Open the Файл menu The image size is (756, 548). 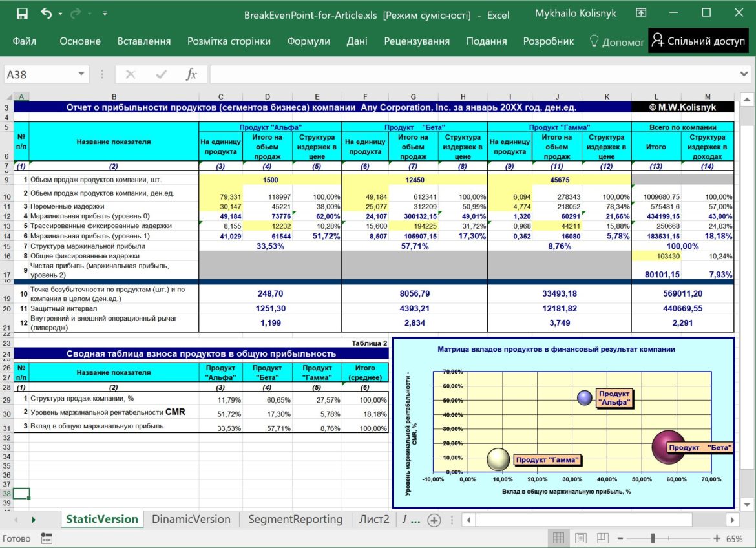(24, 41)
